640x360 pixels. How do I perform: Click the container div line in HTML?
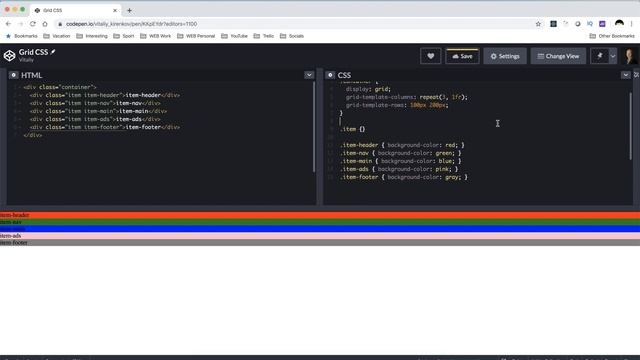click(60, 87)
